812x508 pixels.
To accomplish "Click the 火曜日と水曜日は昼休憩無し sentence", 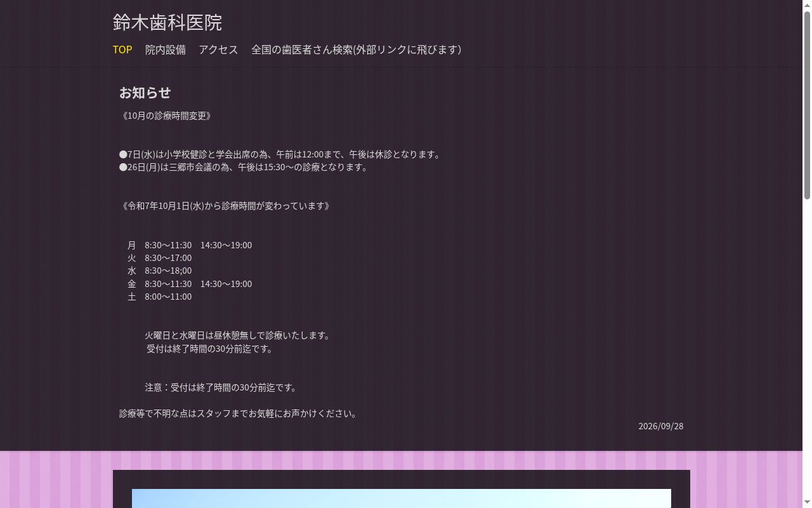I will coord(237,335).
